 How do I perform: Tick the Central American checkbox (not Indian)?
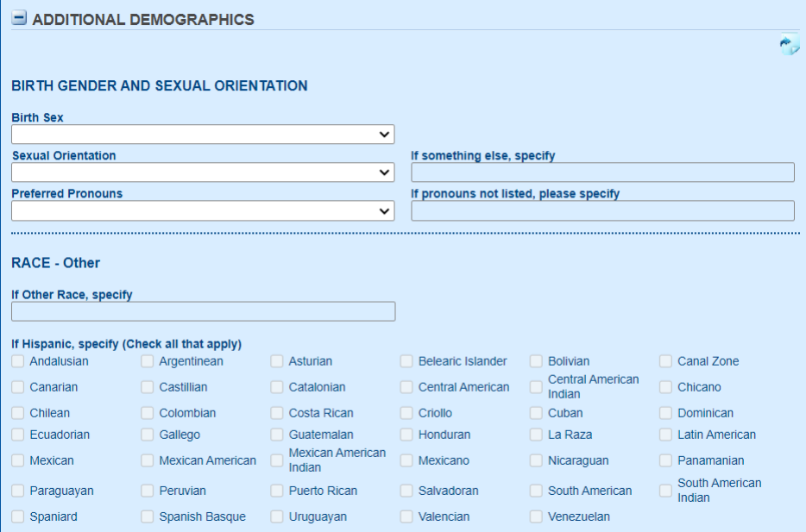click(x=406, y=387)
